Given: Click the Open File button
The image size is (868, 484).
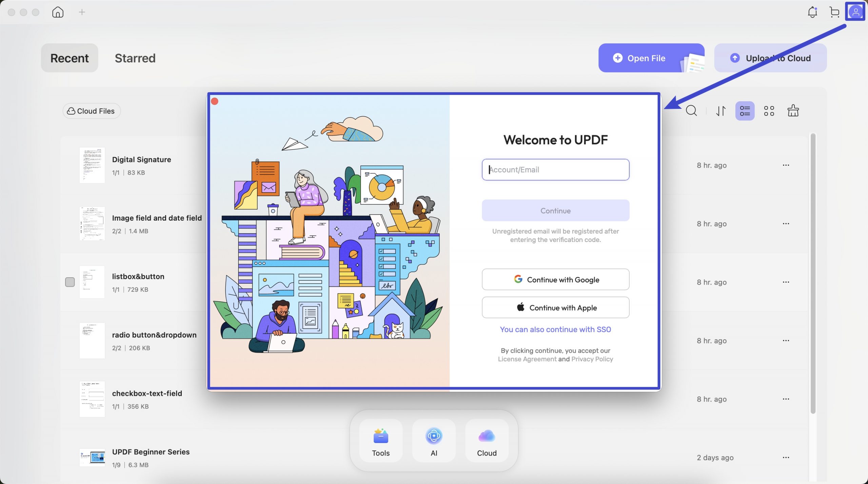Looking at the screenshot, I should click(651, 58).
